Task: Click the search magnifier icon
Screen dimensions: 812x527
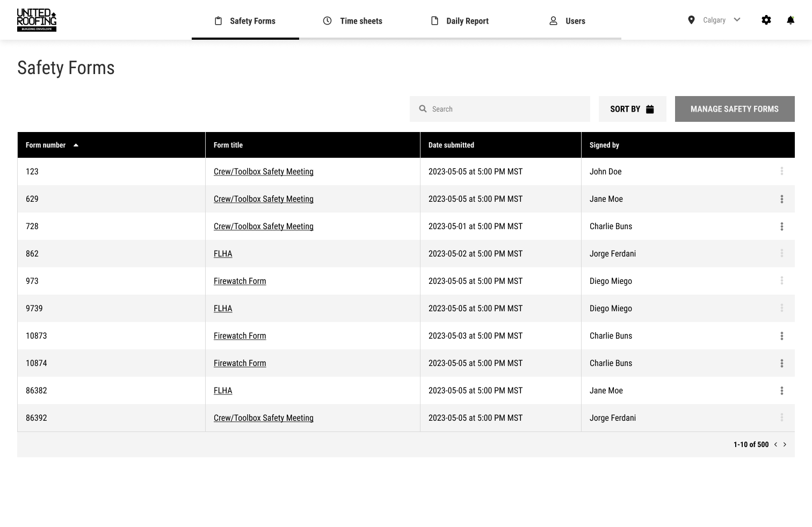Action: click(x=423, y=109)
